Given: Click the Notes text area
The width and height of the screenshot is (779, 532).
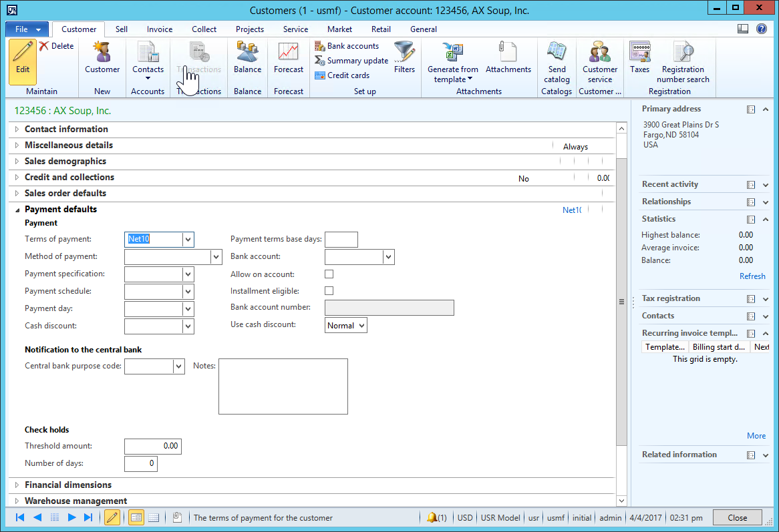Looking at the screenshot, I should click(x=283, y=386).
